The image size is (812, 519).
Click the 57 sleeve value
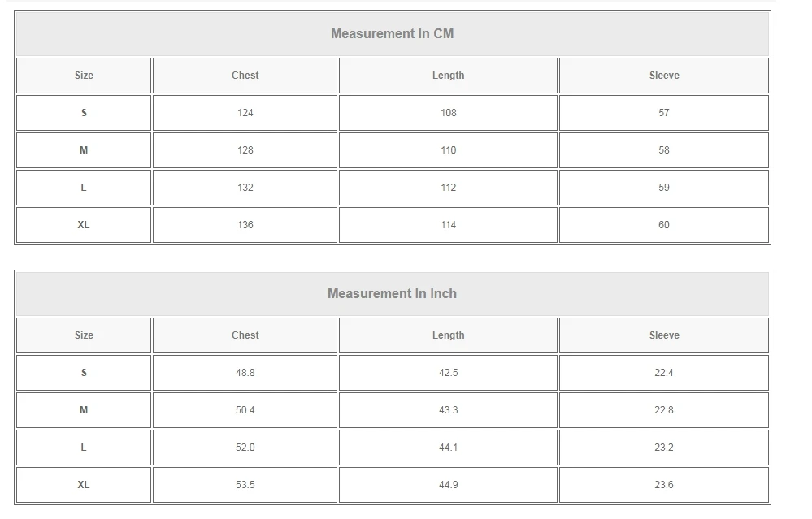coord(664,113)
